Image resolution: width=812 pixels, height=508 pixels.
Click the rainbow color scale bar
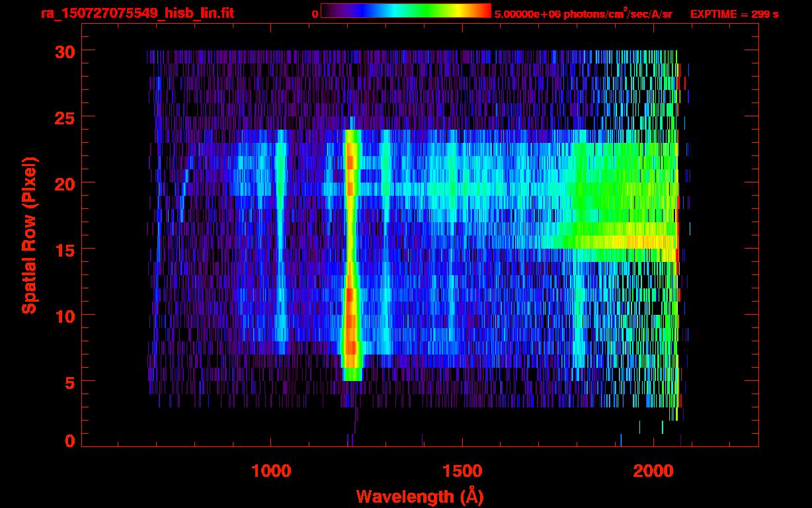[406, 11]
